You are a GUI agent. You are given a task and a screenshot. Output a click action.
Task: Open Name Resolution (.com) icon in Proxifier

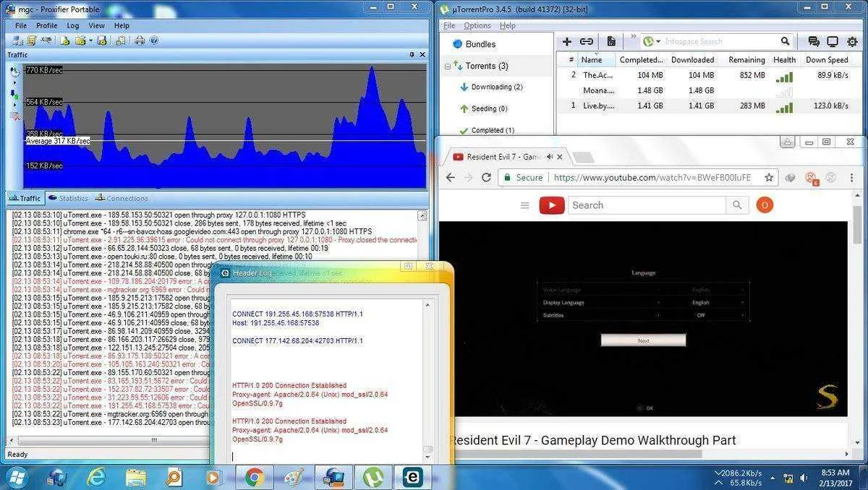[47, 40]
